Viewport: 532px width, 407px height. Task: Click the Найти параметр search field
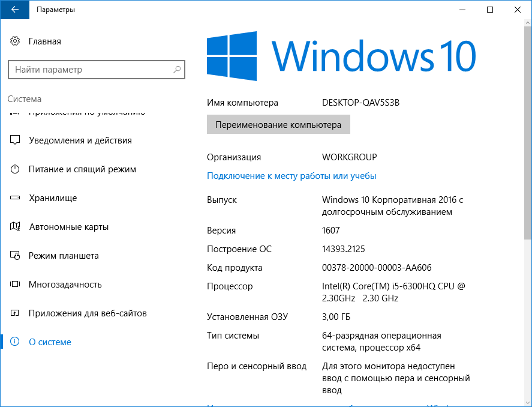coord(90,70)
